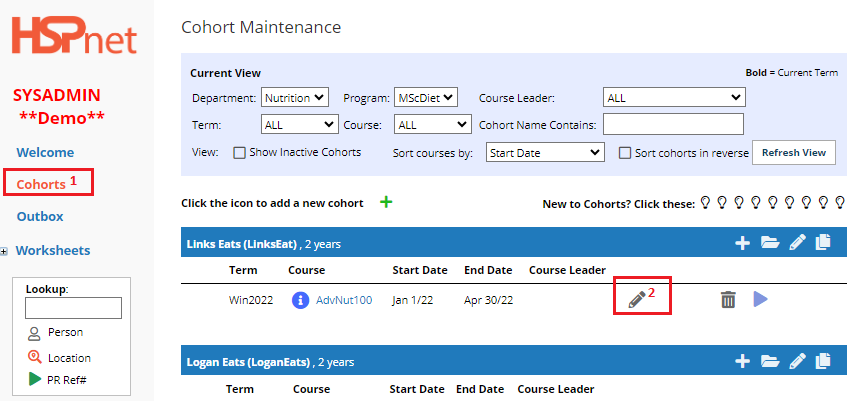Click the play arrow icon in the AdvNut100 row
Viewport: 865px width, 413px height.
pos(761,299)
